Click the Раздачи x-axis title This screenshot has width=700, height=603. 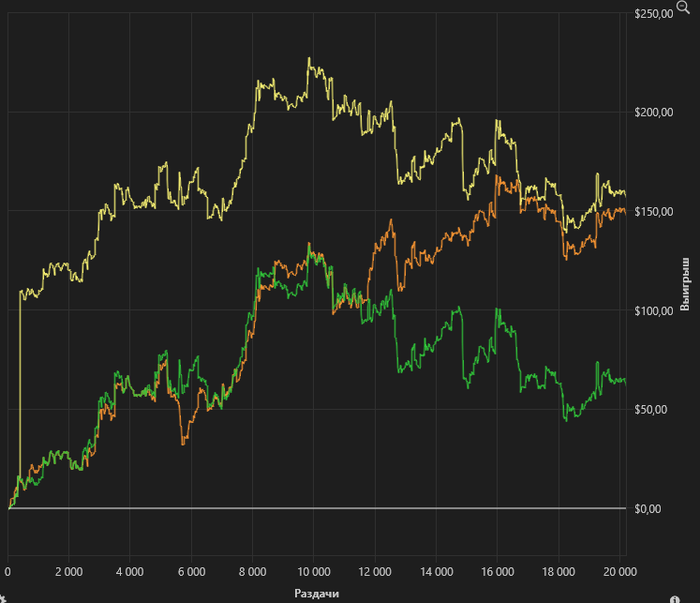pyautogui.click(x=317, y=593)
